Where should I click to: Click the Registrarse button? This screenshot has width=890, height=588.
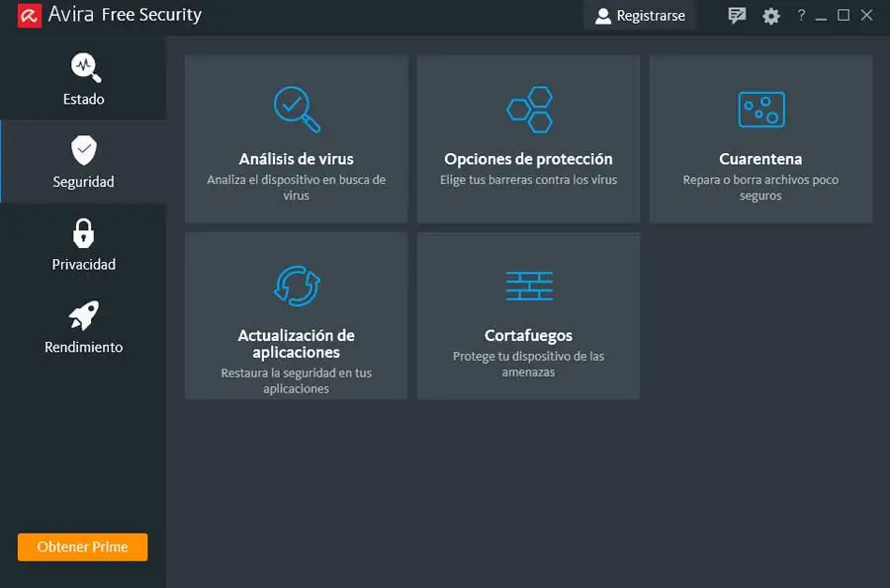tap(641, 16)
